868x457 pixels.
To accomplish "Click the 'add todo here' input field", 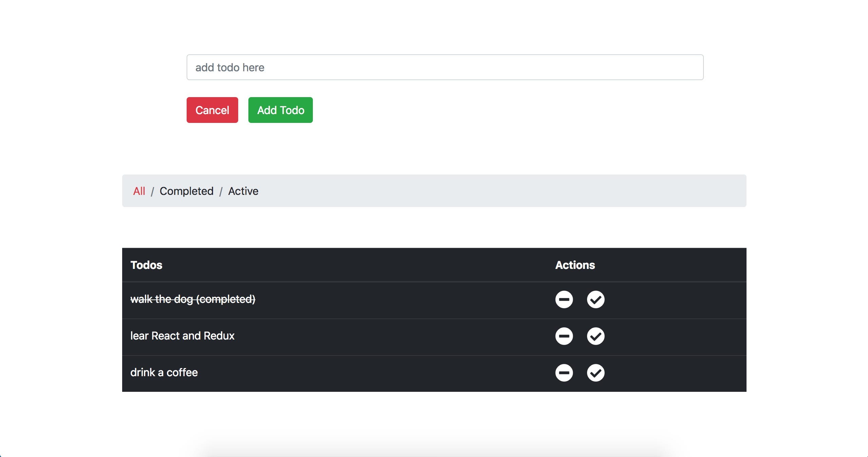I will (445, 67).
